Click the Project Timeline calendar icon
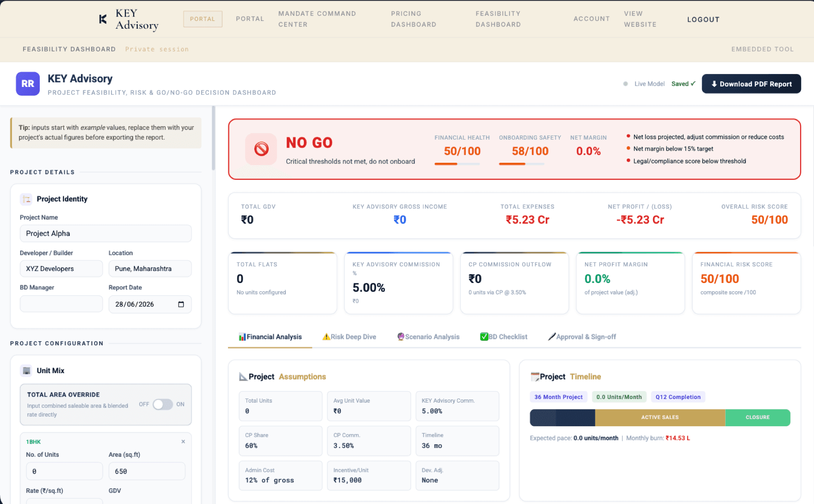The height and width of the screenshot is (504, 814). (535, 377)
